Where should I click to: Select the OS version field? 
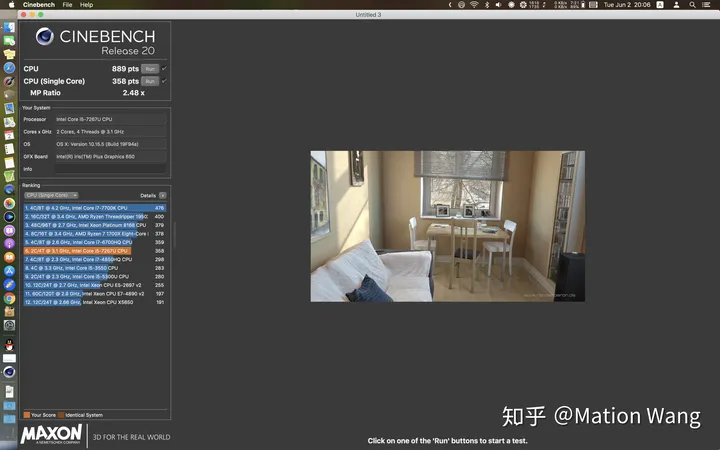pyautogui.click(x=110, y=144)
